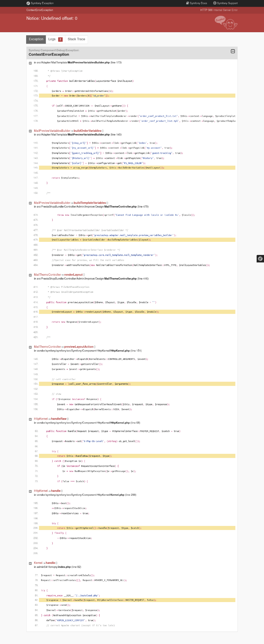
Task: Switch to the Logs tab
Action: [x=52, y=39]
